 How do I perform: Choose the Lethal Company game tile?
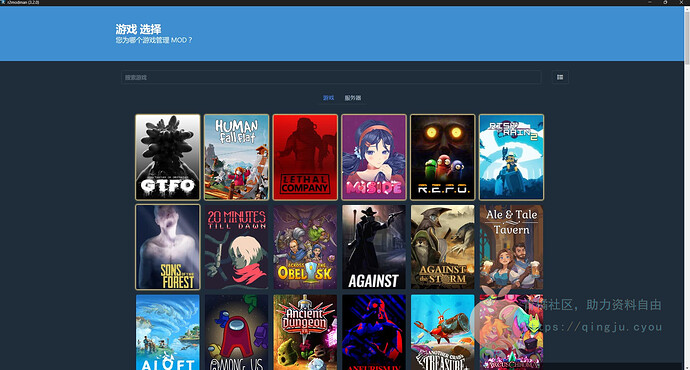click(305, 158)
